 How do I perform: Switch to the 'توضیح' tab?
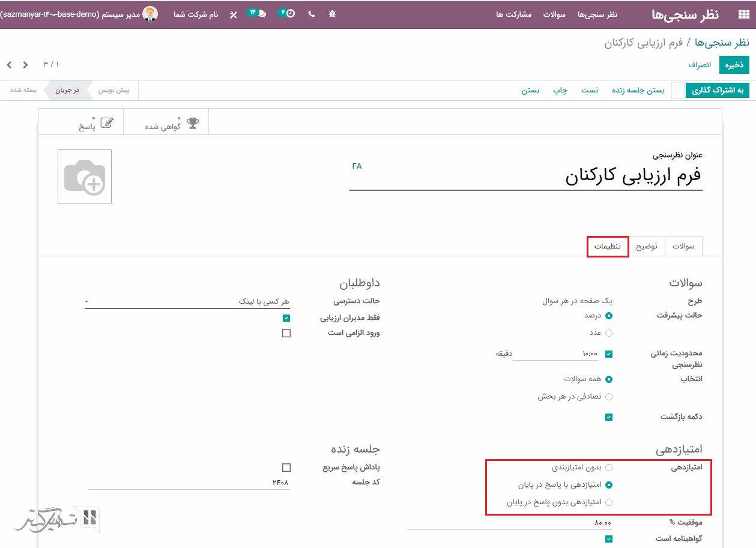(647, 247)
